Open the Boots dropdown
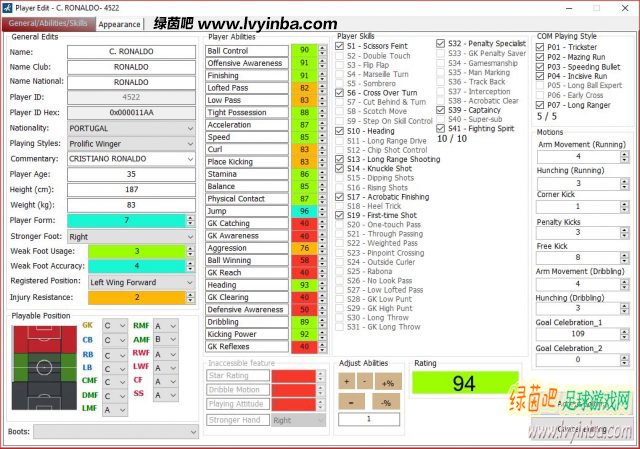 tap(116, 431)
